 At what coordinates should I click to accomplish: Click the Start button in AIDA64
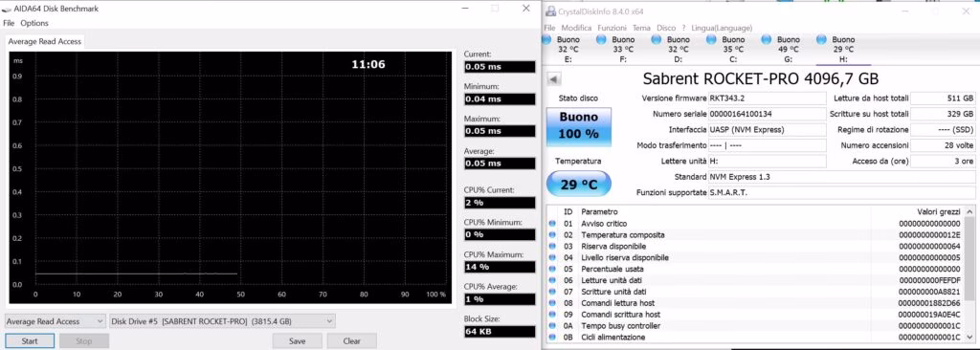30,341
